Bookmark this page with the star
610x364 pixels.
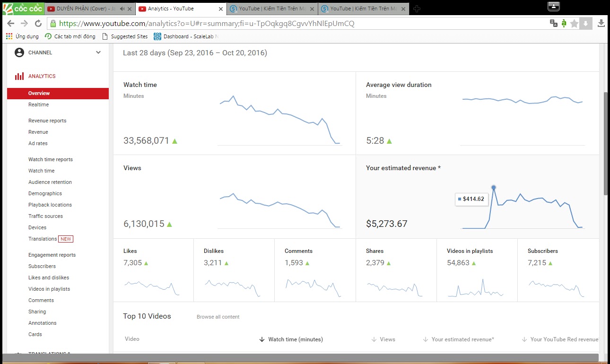coord(574,24)
